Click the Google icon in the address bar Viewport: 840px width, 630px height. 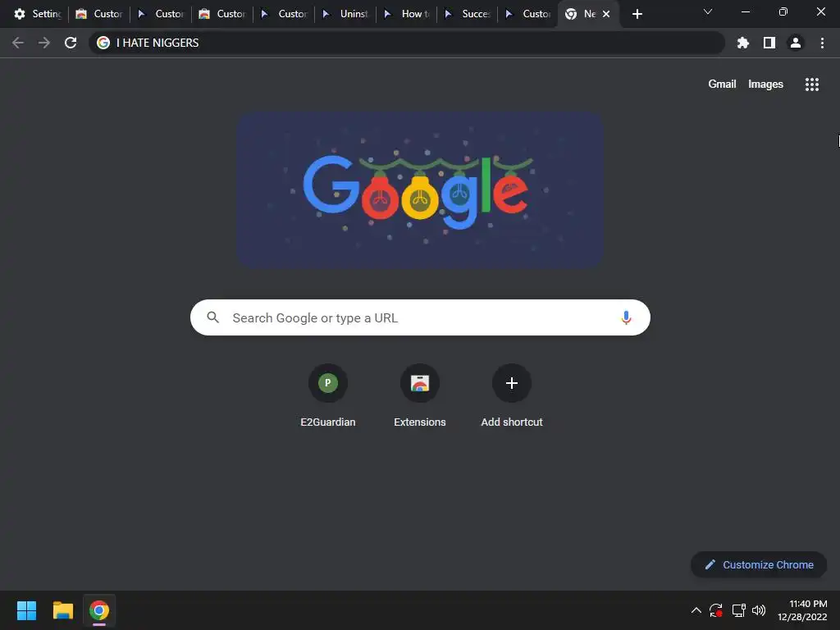pyautogui.click(x=103, y=43)
